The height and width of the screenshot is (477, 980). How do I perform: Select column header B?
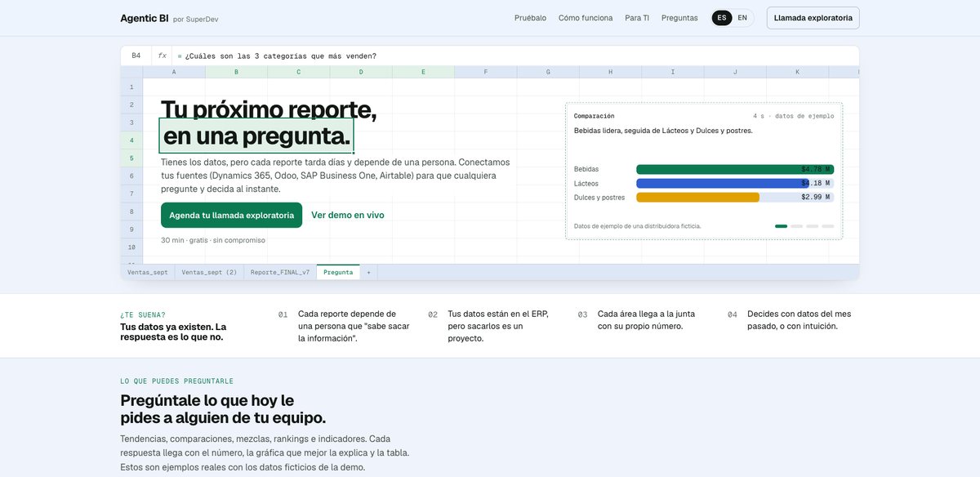tap(236, 72)
